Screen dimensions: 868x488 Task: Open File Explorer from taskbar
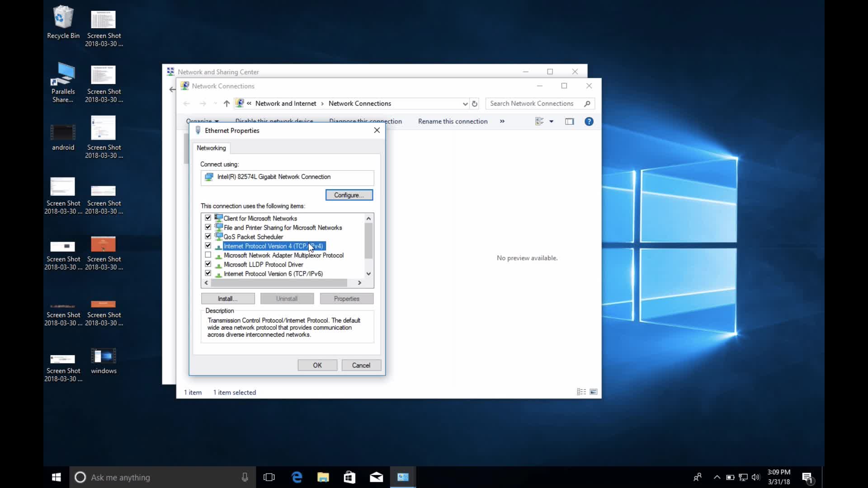click(x=323, y=477)
